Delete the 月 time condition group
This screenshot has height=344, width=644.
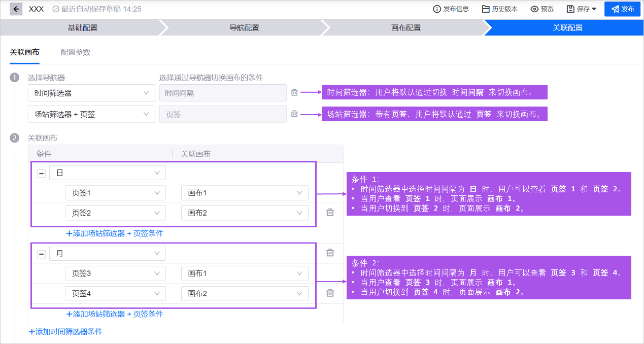330,253
